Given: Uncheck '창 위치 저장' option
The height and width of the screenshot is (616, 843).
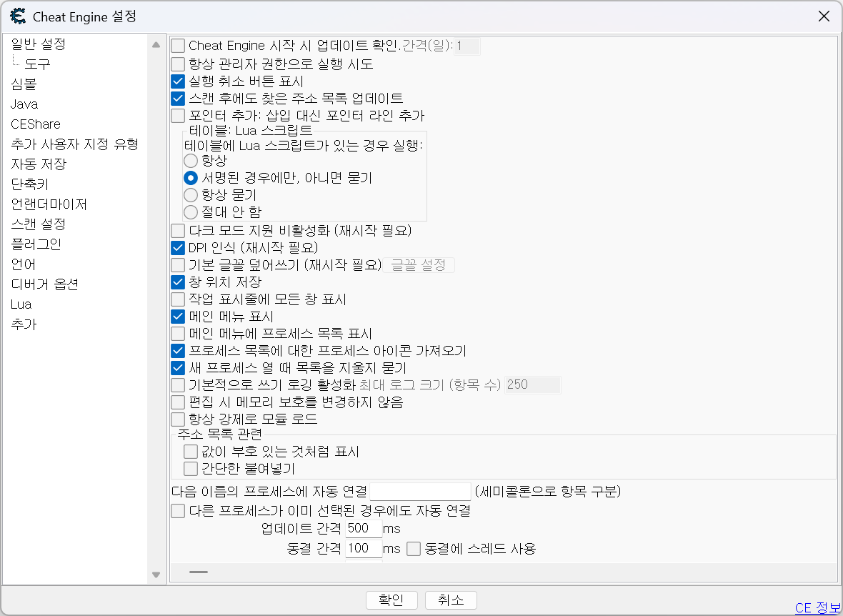Looking at the screenshot, I should pos(178,282).
